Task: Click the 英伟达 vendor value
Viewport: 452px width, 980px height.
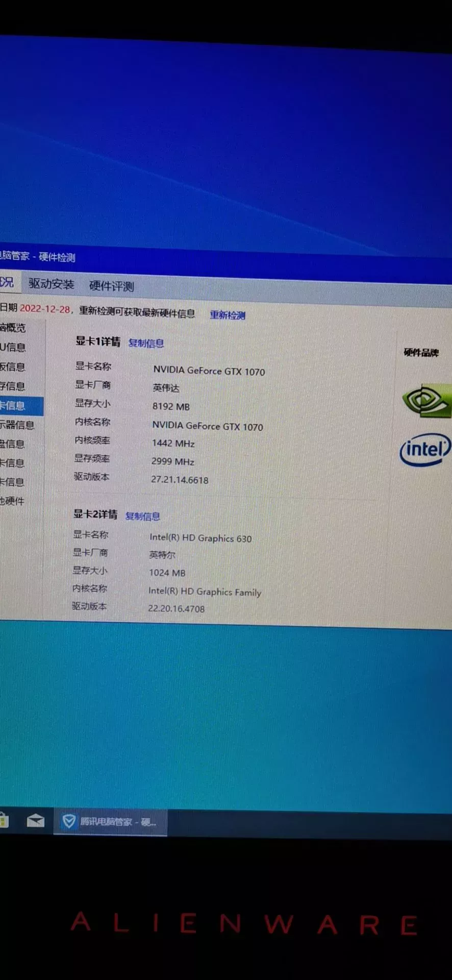Action: coord(166,388)
